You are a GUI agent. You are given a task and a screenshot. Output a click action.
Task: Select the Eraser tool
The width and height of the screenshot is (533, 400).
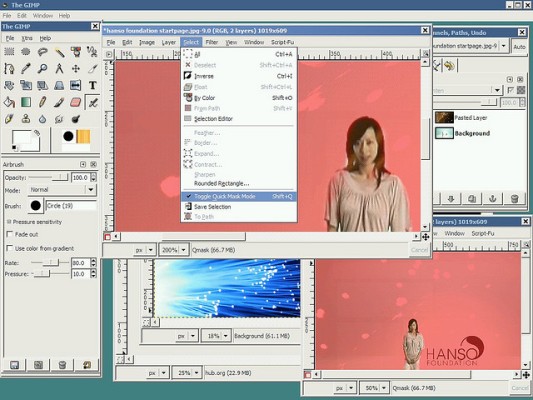click(75, 102)
